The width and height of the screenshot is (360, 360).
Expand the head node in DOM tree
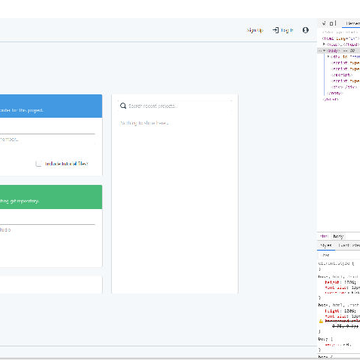click(x=324, y=44)
